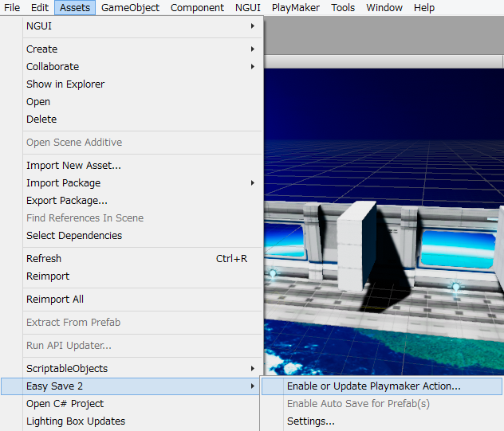Close the open Assets menu
This screenshot has height=431, width=504.
click(x=75, y=7)
